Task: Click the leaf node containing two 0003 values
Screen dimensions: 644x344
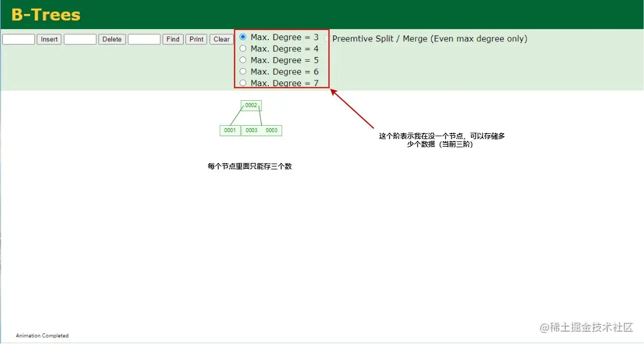Action: tap(262, 130)
